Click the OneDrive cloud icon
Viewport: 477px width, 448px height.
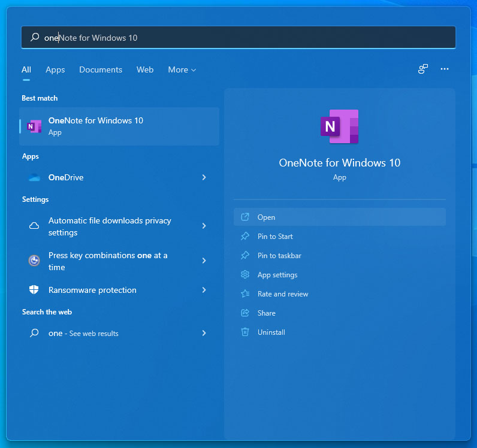[x=34, y=177]
